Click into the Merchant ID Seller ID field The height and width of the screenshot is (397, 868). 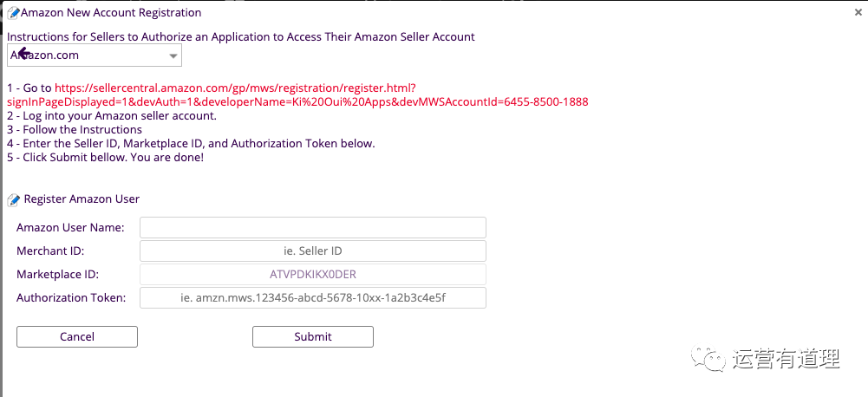point(313,251)
